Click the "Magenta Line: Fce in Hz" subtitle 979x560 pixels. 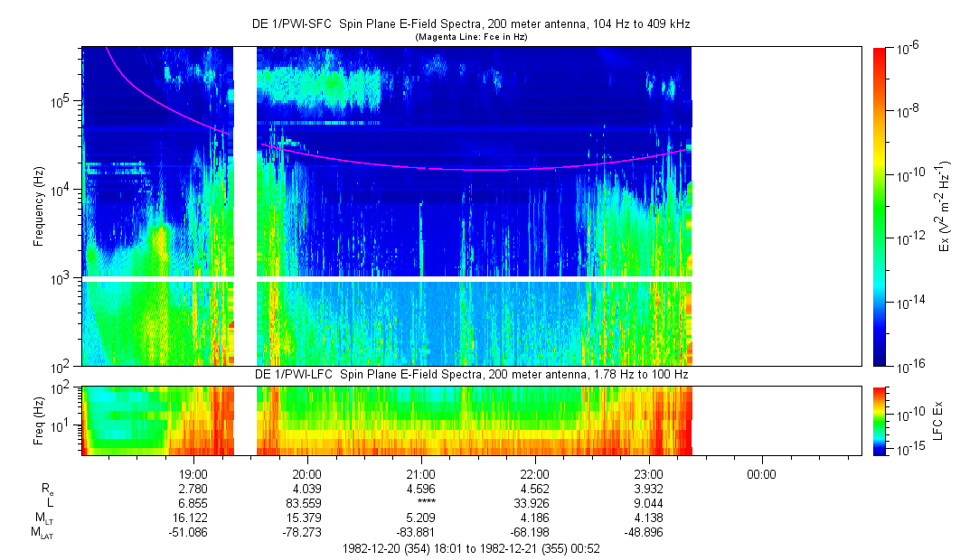point(471,37)
